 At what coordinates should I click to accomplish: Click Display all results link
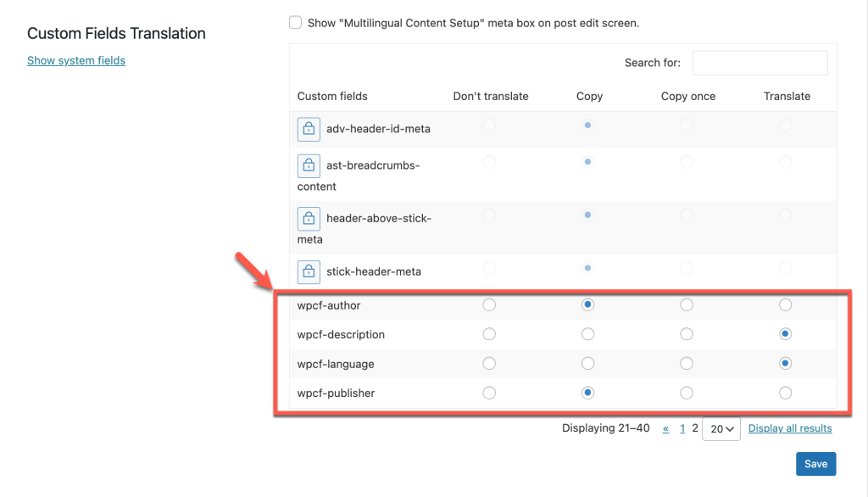[790, 428]
